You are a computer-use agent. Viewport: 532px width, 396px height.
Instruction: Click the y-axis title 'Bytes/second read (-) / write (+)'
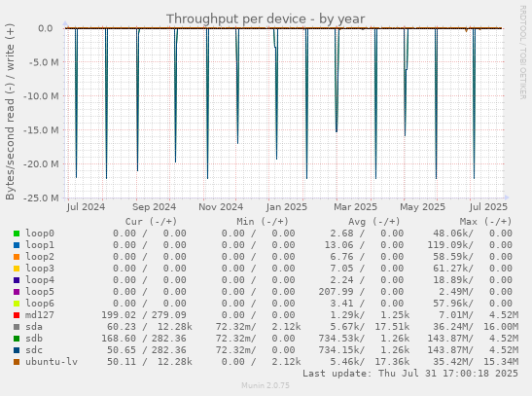coord(10,112)
